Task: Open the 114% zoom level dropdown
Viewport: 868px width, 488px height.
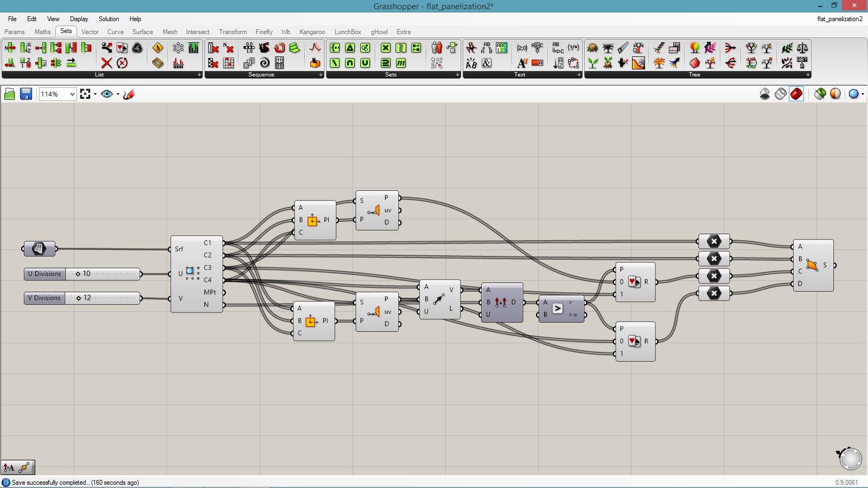Action: 72,94
